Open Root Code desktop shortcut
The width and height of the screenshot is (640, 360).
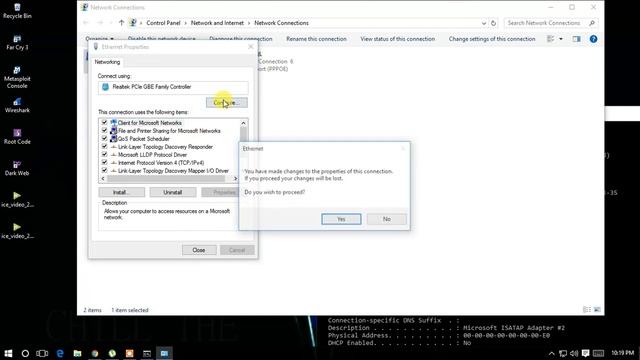(17, 137)
